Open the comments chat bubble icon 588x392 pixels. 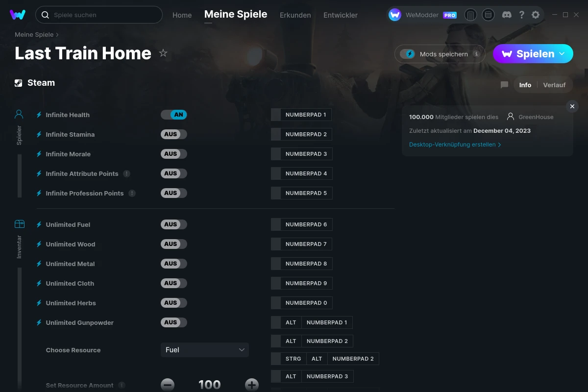point(504,85)
